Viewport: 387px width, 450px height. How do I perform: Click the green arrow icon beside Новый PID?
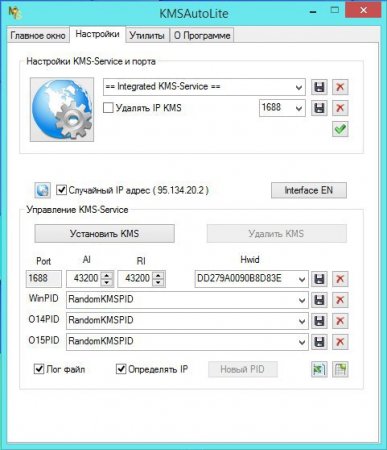click(319, 369)
